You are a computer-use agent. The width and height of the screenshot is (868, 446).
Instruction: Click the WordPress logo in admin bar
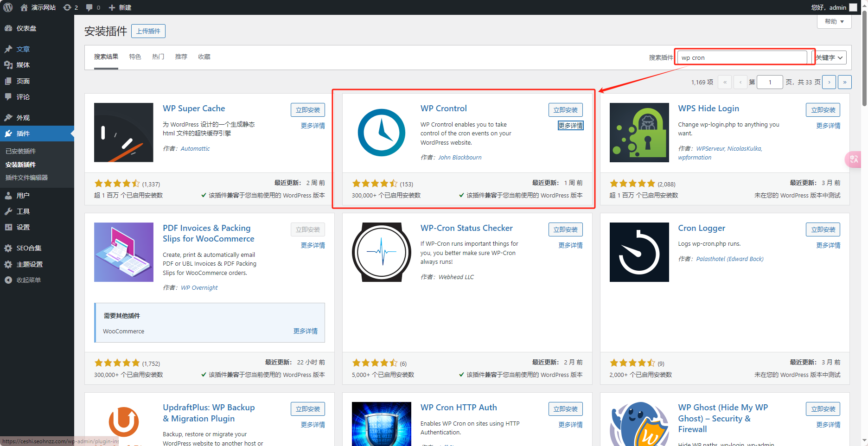(8, 7)
